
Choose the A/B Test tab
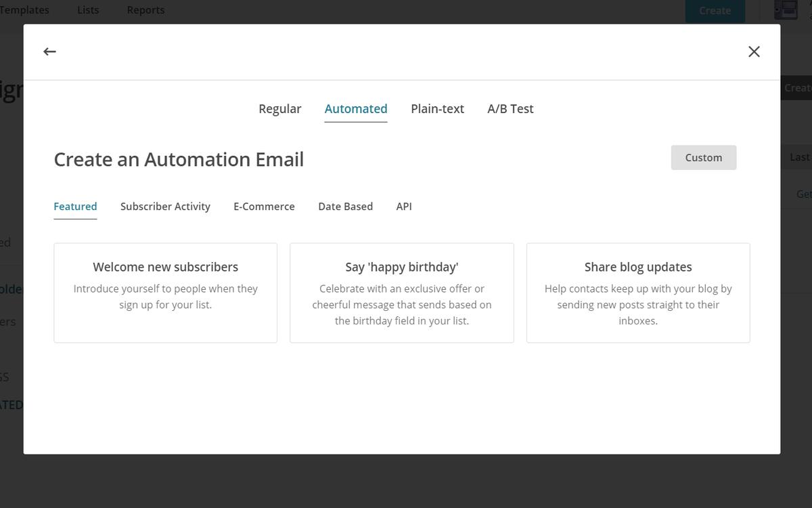(x=510, y=109)
